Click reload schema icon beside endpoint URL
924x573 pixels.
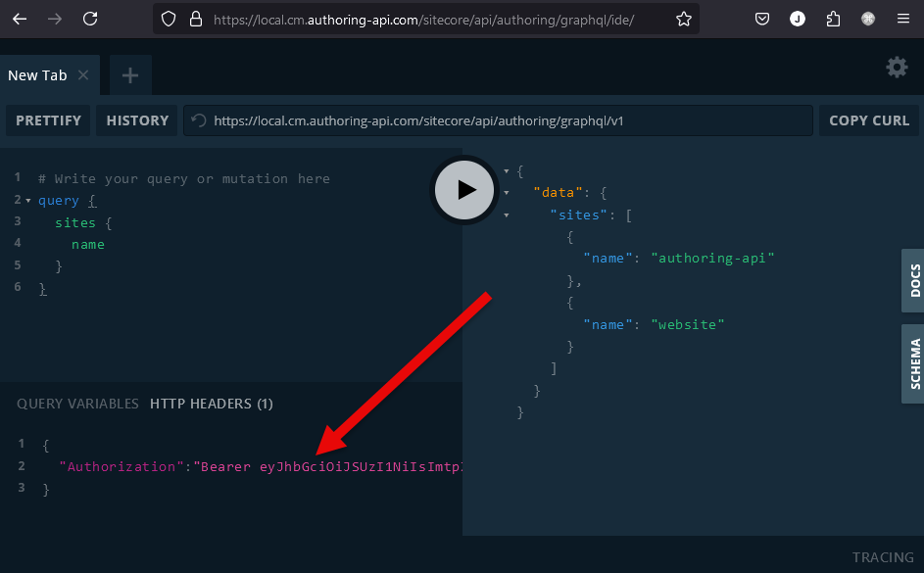pos(199,120)
